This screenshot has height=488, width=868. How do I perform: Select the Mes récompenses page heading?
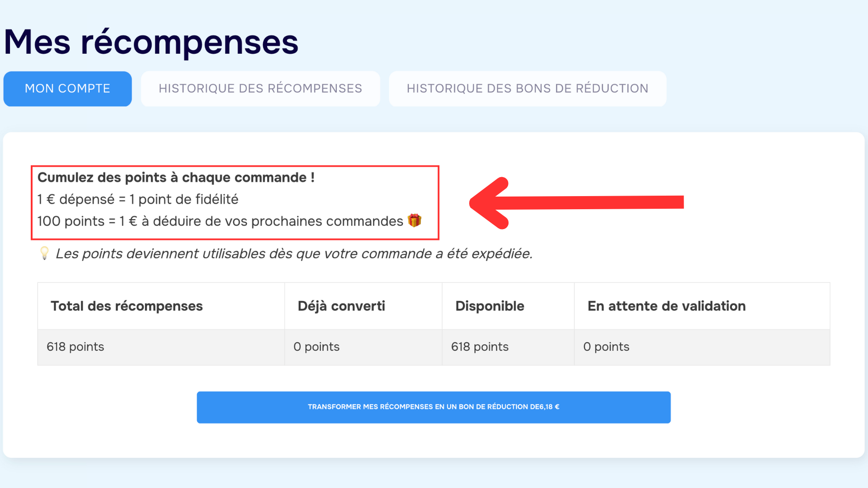[151, 42]
